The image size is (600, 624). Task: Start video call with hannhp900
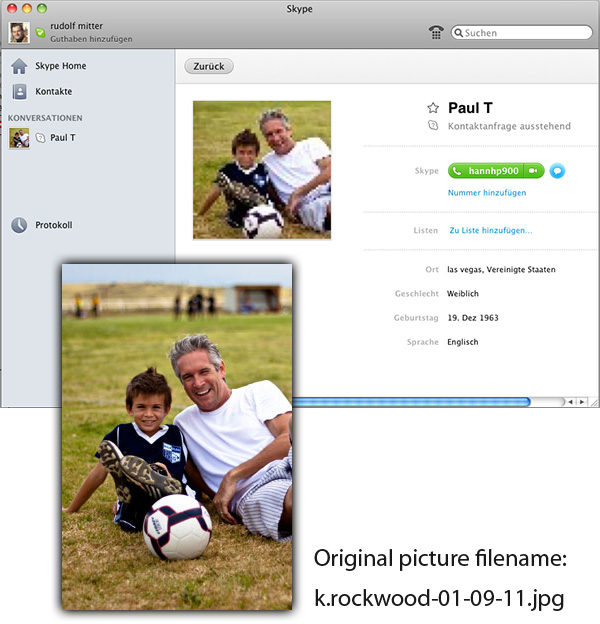click(534, 171)
